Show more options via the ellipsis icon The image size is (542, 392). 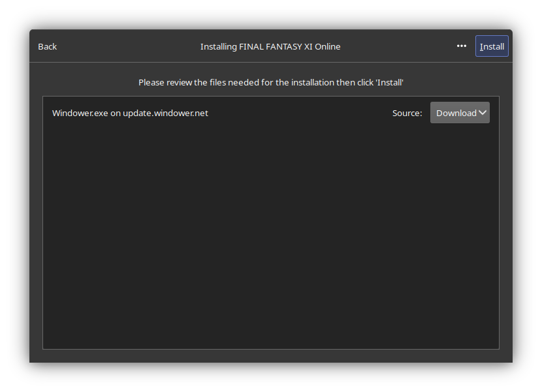point(462,46)
